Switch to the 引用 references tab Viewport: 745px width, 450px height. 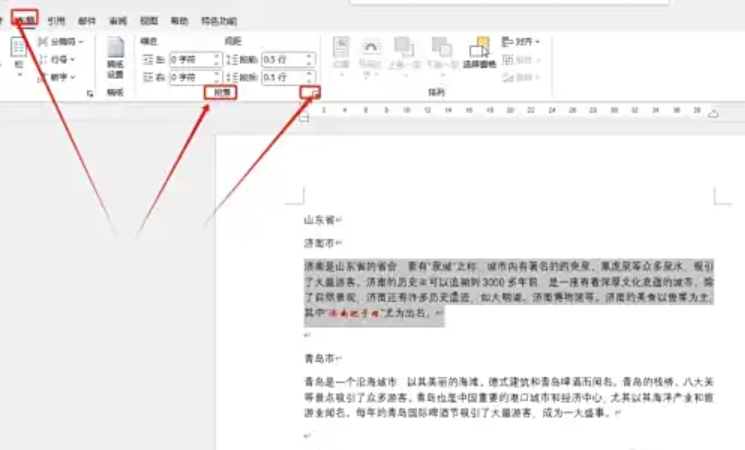(56, 20)
